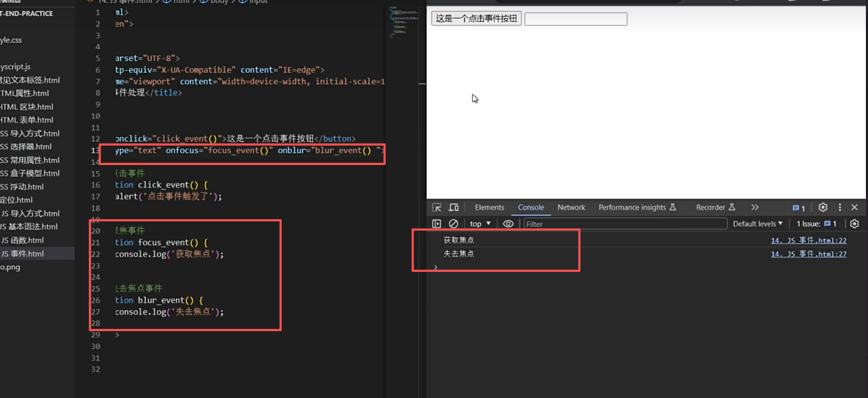The width and height of the screenshot is (868, 398).
Task: Activate the inspect element picker icon
Action: 437,208
